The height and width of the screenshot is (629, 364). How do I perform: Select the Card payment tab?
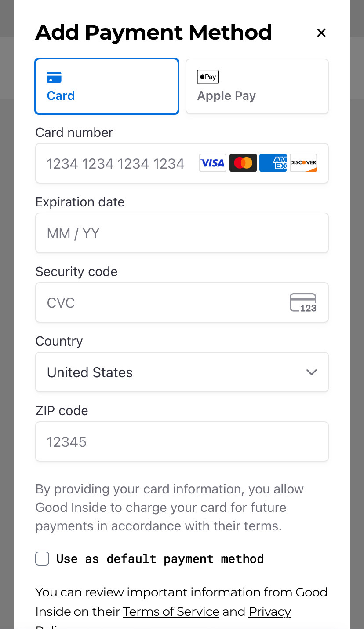pyautogui.click(x=107, y=86)
